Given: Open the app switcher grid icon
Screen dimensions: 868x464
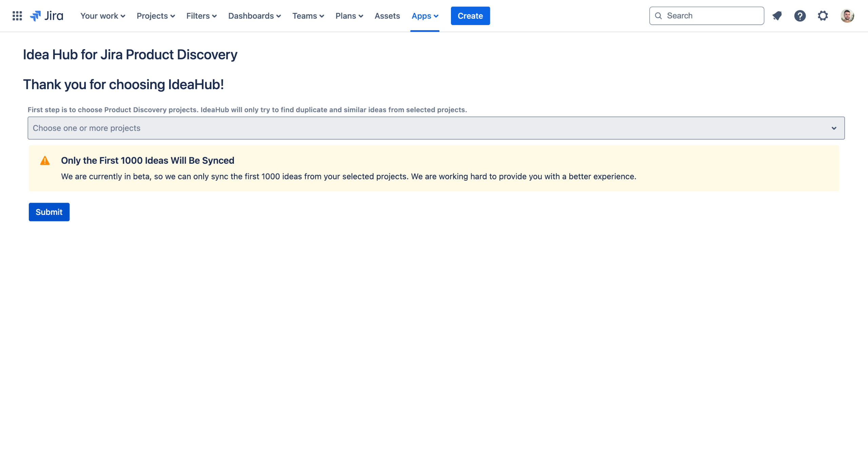Looking at the screenshot, I should (x=17, y=16).
